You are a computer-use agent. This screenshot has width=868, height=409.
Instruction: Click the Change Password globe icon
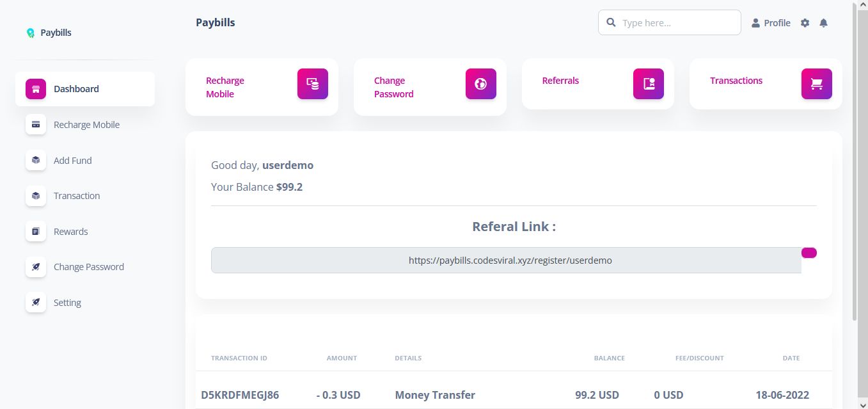[x=480, y=84]
